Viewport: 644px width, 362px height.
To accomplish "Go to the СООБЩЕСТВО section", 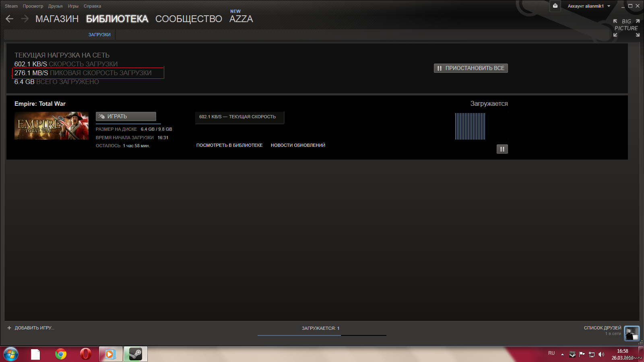I will click(189, 19).
